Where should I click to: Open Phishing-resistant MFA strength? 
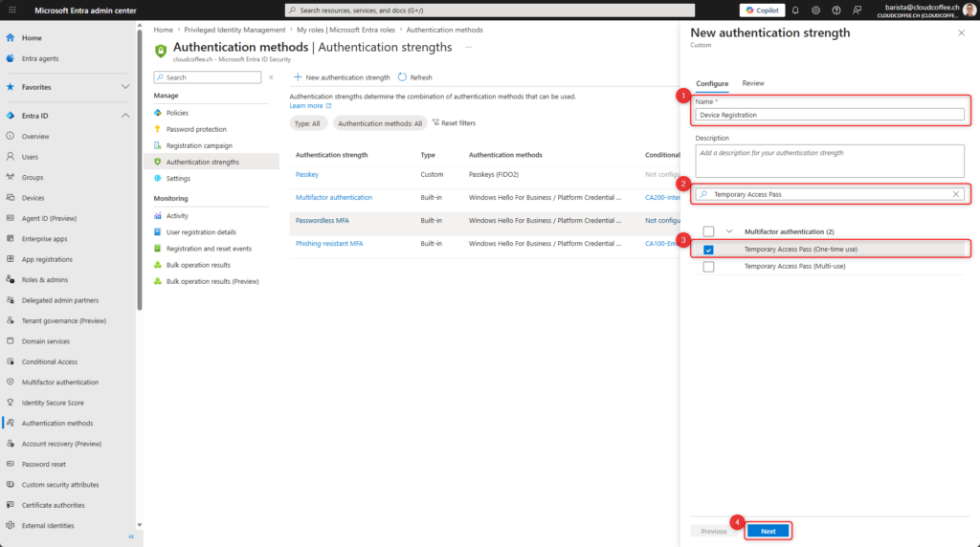329,244
